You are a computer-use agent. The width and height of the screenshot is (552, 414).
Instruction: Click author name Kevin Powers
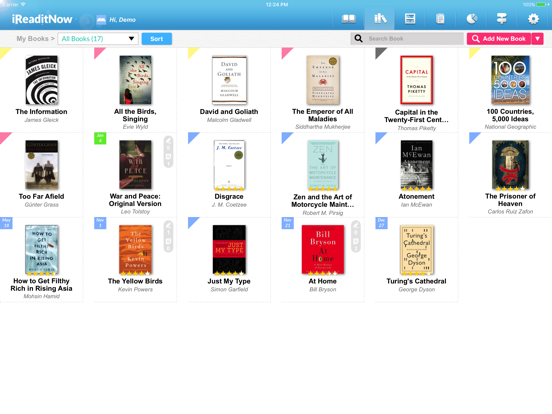(135, 289)
